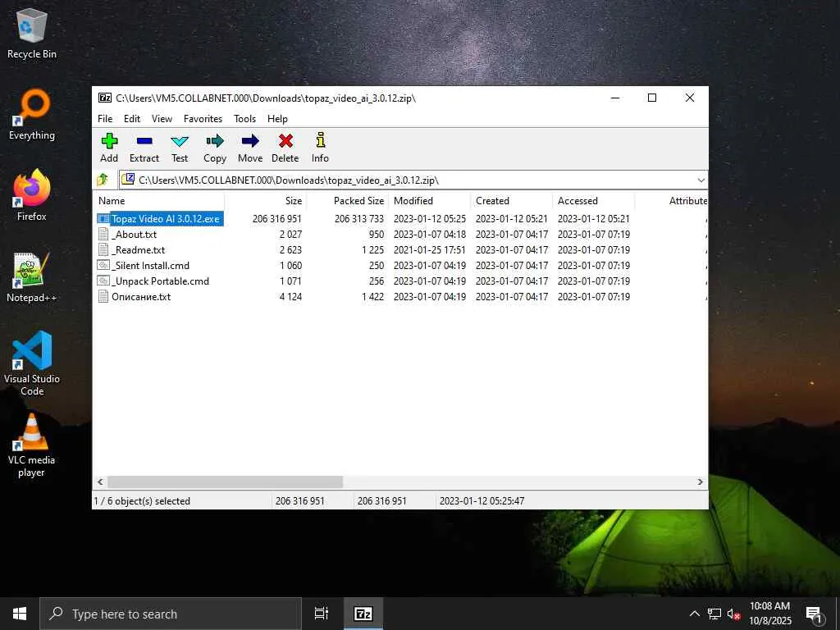Click the archive path address field
The image size is (840, 630).
[407, 180]
